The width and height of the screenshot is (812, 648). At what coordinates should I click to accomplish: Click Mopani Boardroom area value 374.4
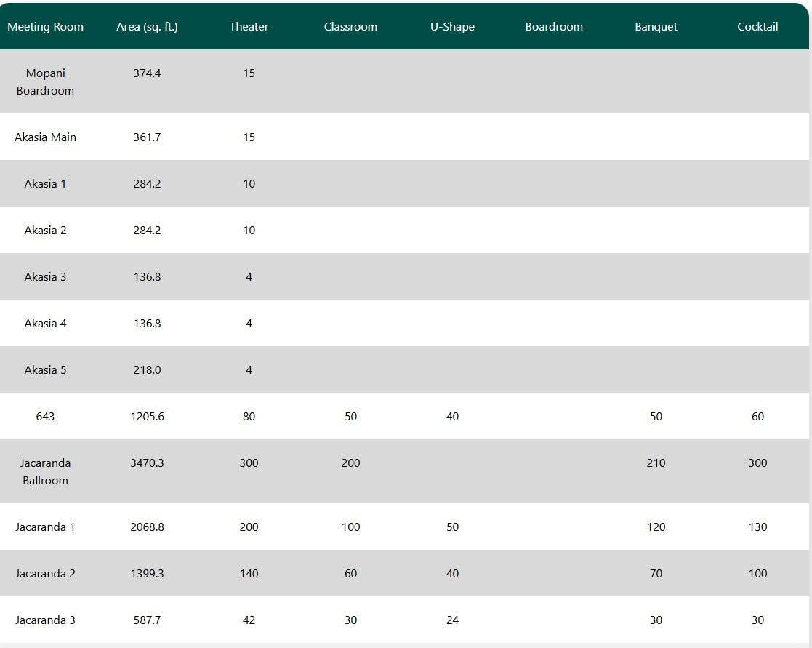[x=147, y=73]
